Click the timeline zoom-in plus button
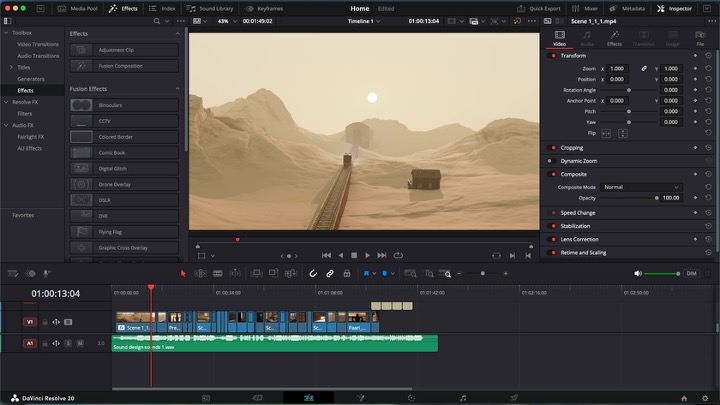The width and height of the screenshot is (720, 405). pos(506,273)
